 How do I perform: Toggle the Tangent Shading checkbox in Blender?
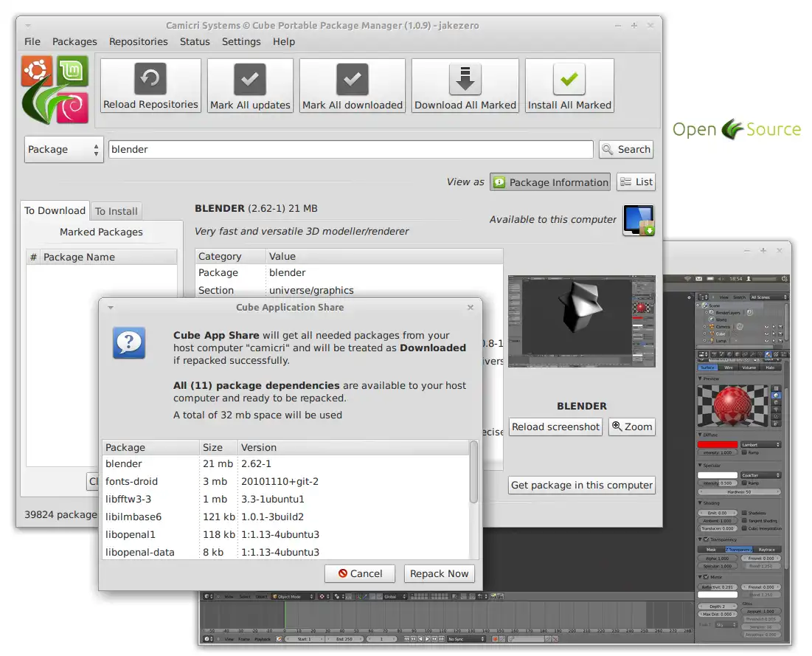pyautogui.click(x=744, y=521)
